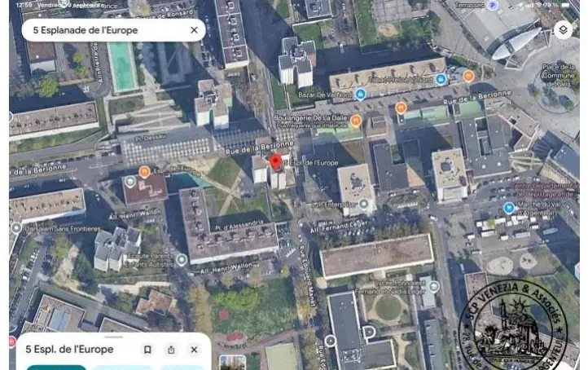Select the Boulangerie De La Dalle restaurant marker

click(356, 121)
